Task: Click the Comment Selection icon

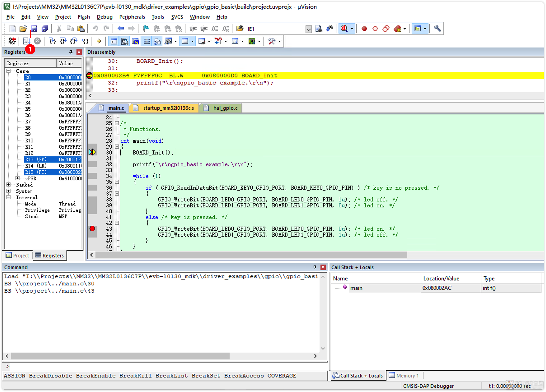Action: click(215, 29)
